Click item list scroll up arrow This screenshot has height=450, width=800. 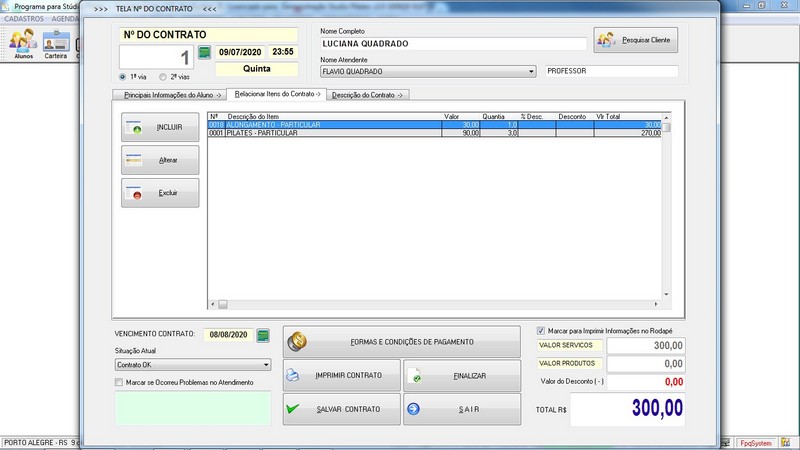coord(666,117)
